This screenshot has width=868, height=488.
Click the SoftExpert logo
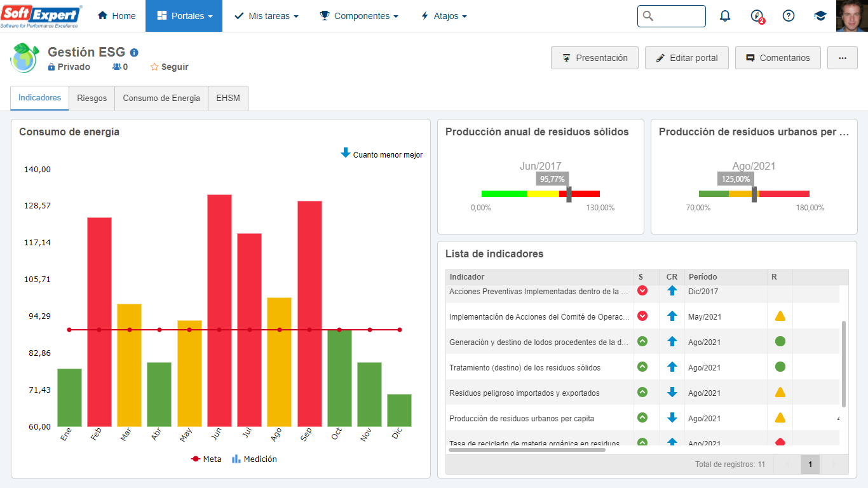41,16
